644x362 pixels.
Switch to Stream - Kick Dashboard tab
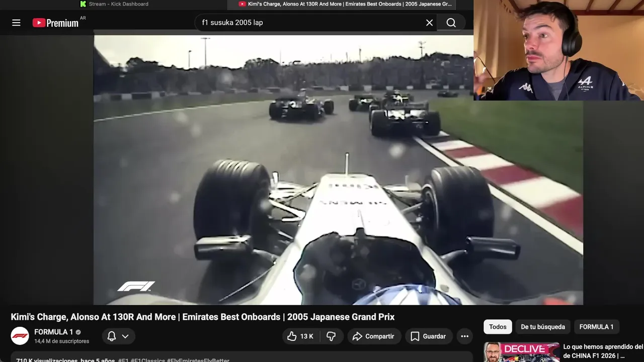(x=114, y=4)
